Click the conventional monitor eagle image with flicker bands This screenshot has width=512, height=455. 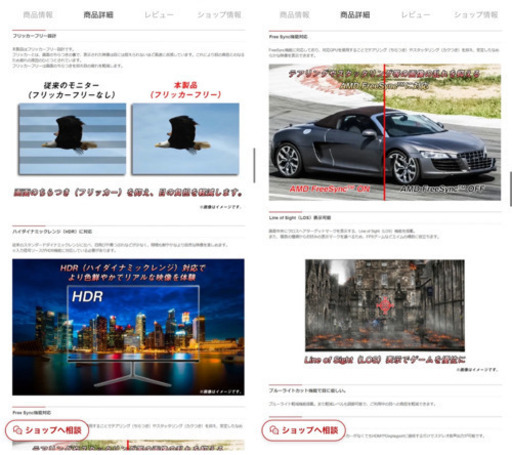72,139
